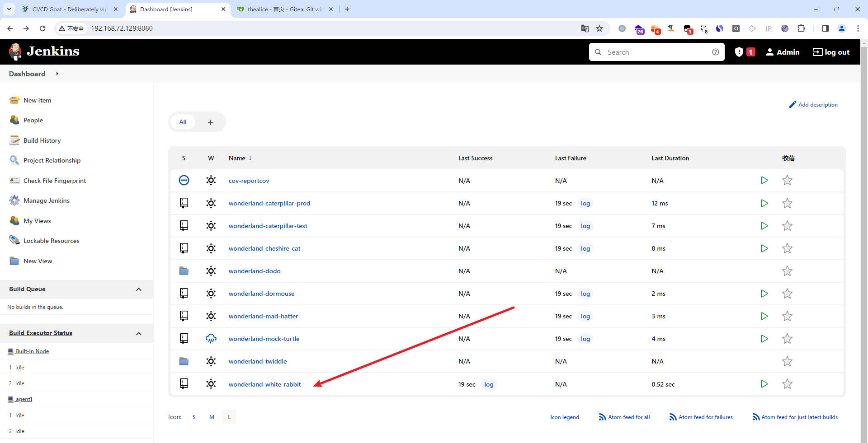
Task: Open Atom feed for failures
Action: point(701,417)
